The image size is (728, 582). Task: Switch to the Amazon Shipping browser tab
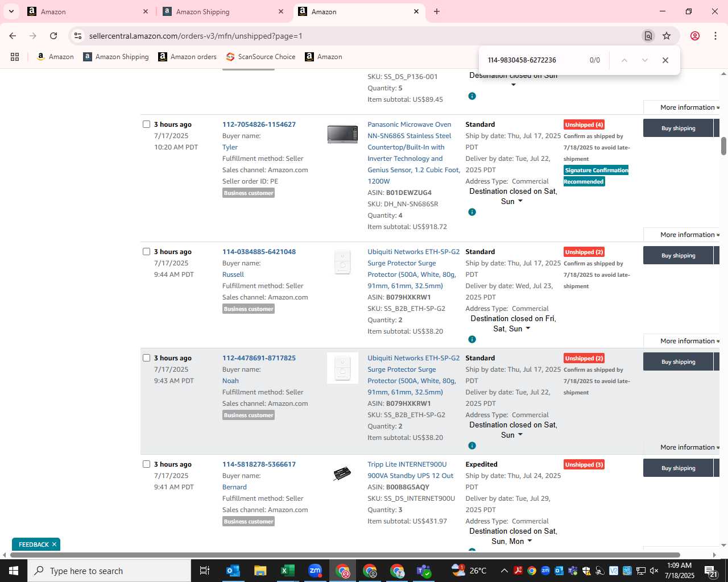[223, 11]
